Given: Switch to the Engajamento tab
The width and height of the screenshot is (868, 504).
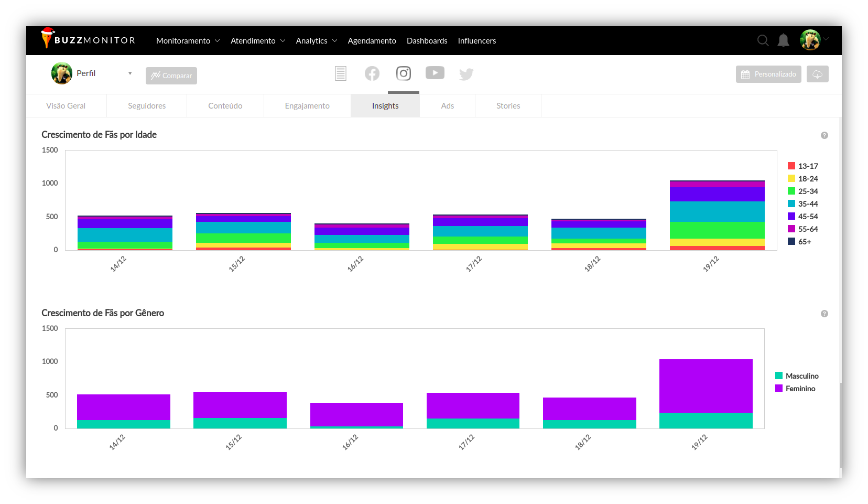Looking at the screenshot, I should (x=307, y=106).
